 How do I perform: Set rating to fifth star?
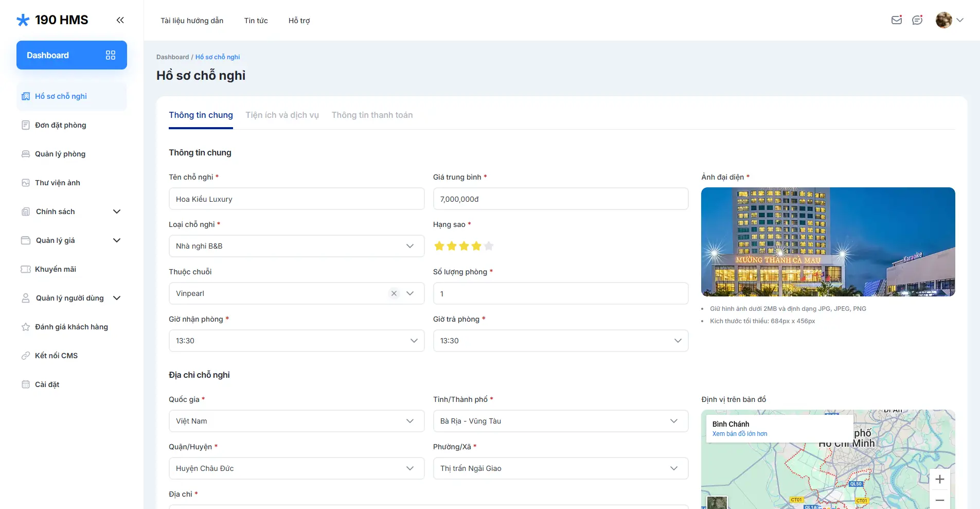tap(489, 246)
